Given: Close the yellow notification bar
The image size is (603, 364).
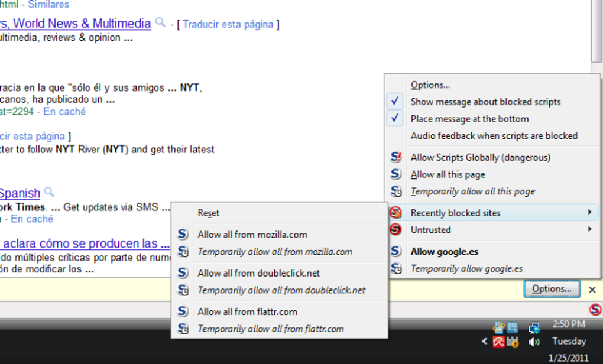Looking at the screenshot, I should pos(592,290).
